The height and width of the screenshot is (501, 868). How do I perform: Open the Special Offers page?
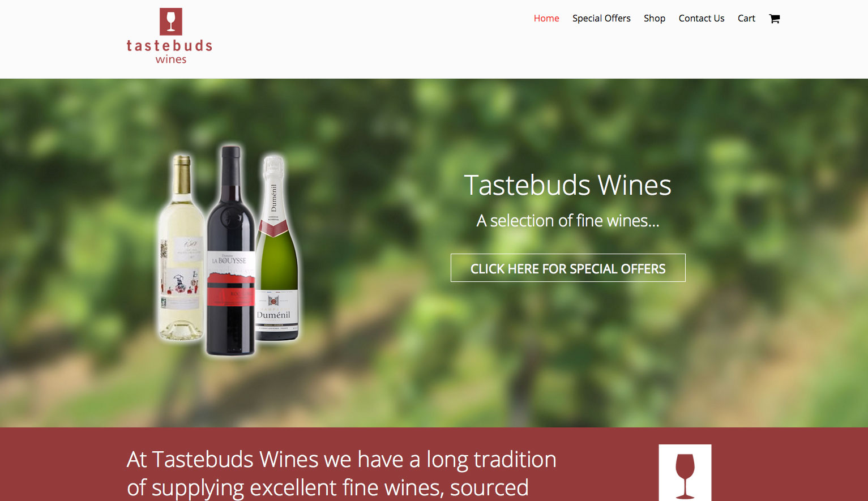601,18
